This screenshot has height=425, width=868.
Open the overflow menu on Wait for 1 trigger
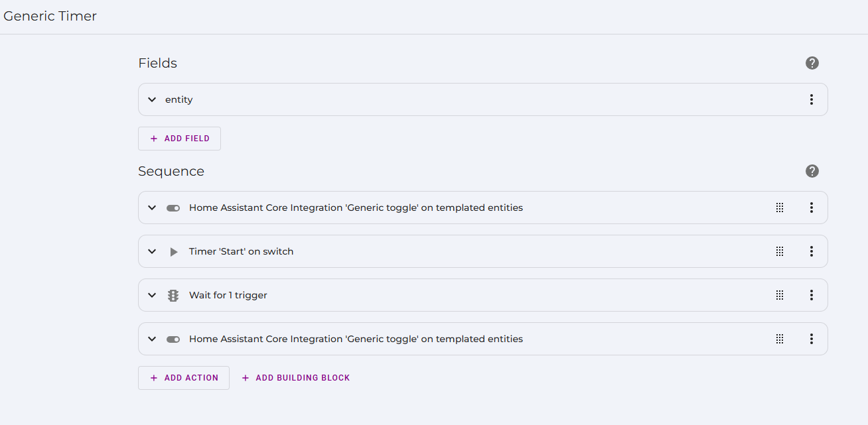[x=811, y=295]
